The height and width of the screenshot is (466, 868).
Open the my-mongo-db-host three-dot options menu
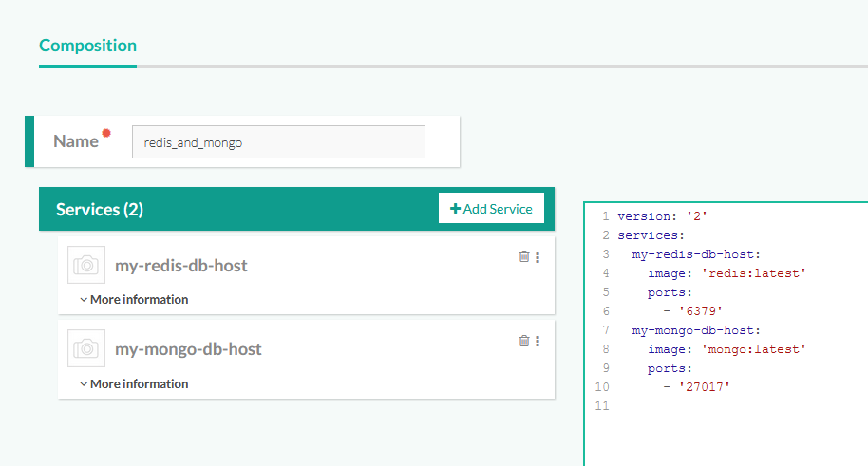point(538,342)
